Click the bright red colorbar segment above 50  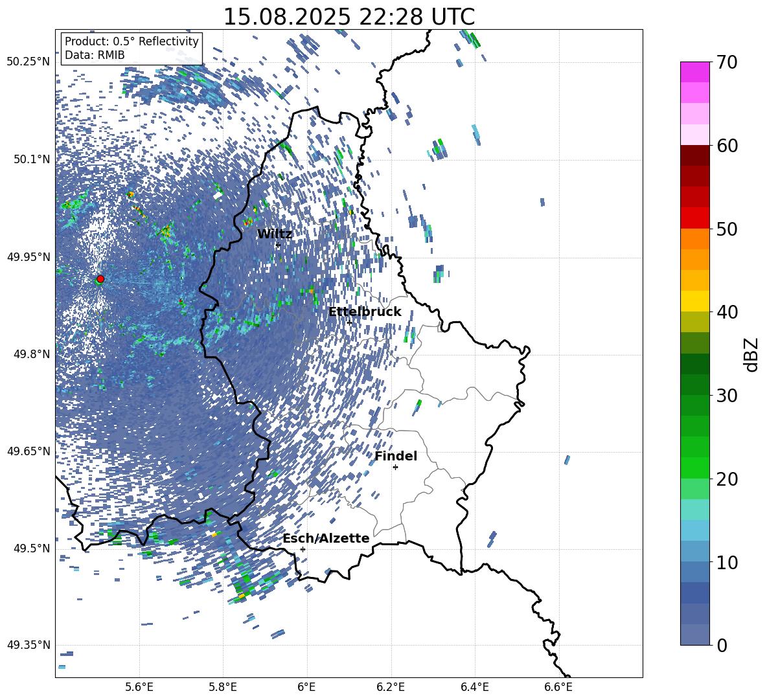694,218
